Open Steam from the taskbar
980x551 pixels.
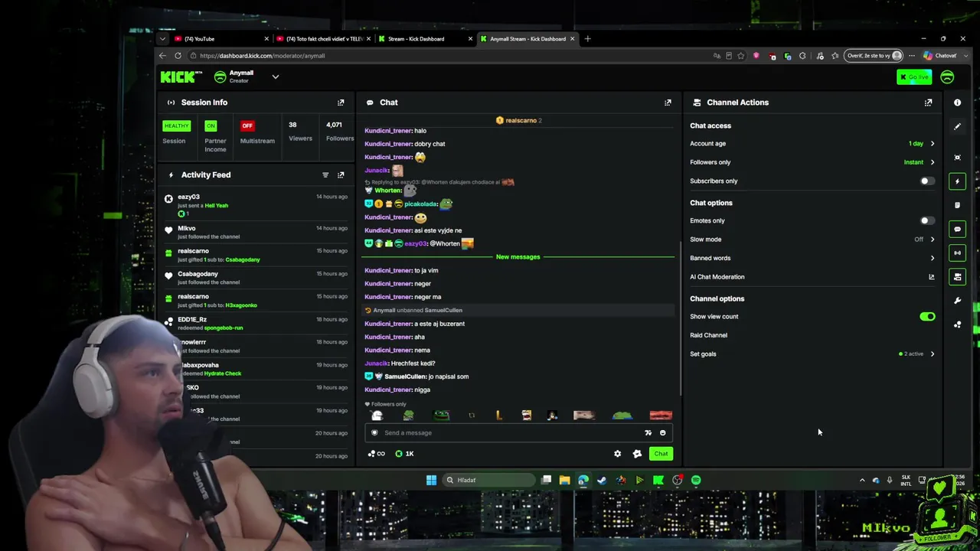coord(602,481)
